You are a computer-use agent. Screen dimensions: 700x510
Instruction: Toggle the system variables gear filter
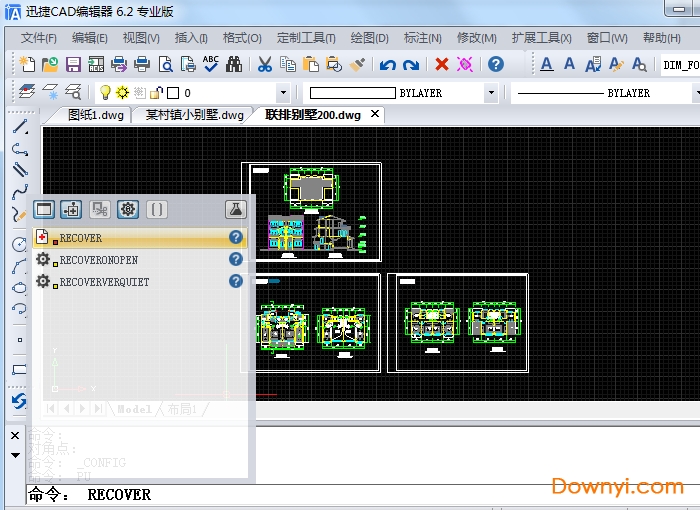pos(128,209)
